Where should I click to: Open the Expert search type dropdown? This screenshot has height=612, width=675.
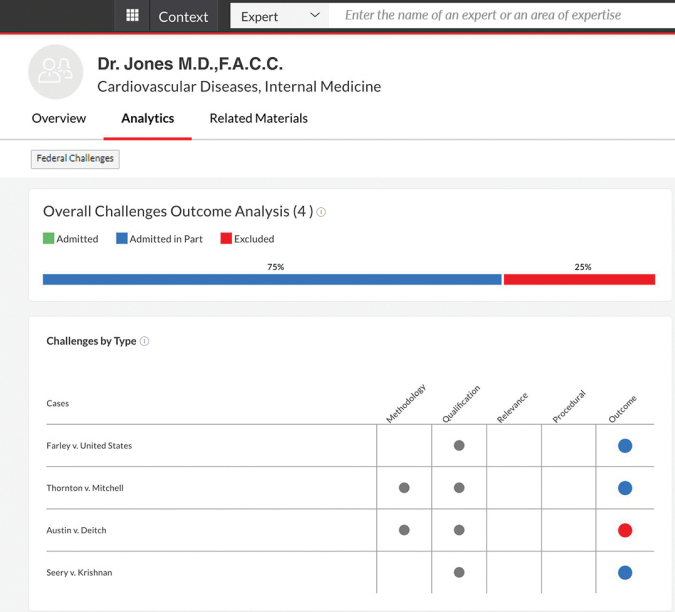pyautogui.click(x=280, y=16)
